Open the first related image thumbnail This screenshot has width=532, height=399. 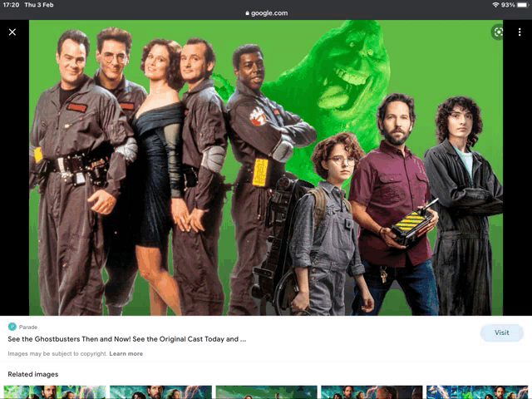(x=55, y=392)
